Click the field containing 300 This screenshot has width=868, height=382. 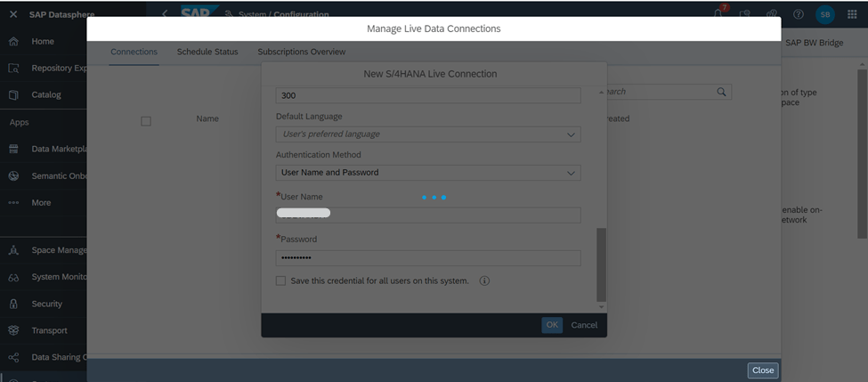point(428,95)
